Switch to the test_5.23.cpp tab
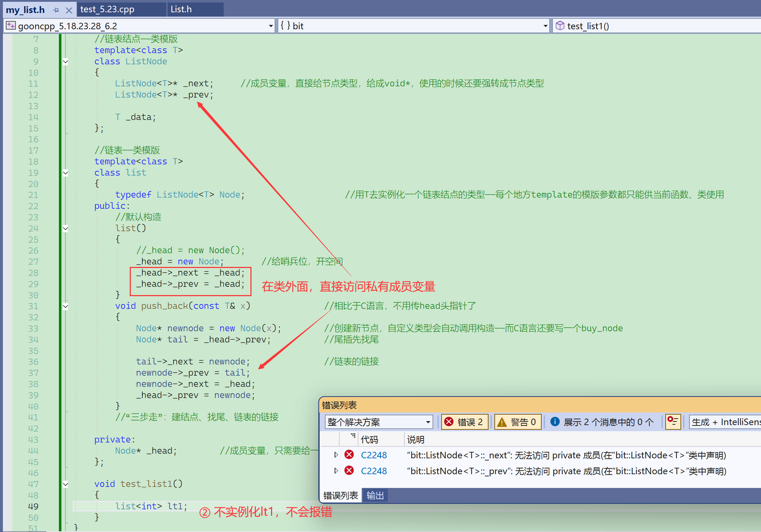The height and width of the screenshot is (532, 761). 107,9
